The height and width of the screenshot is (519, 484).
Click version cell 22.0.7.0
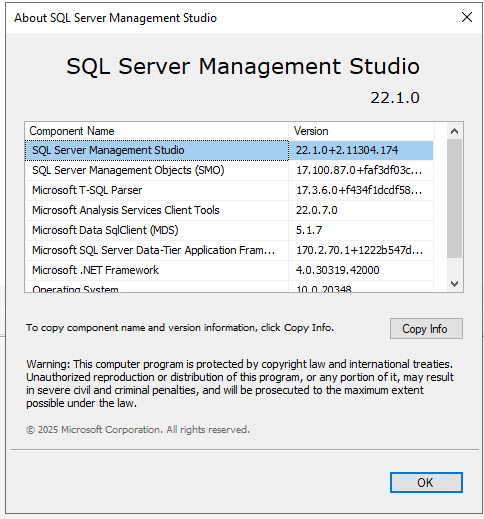[361, 210]
